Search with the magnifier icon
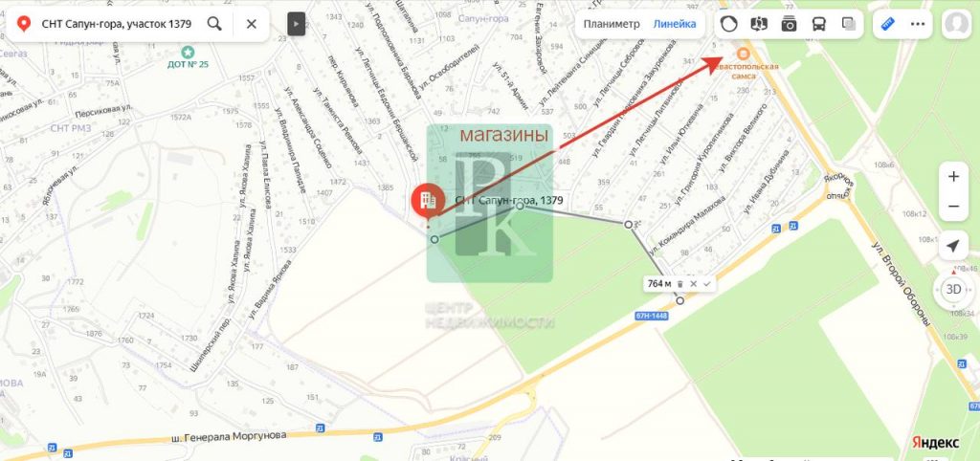Screen dimensions: 980x461 [x=214, y=24]
